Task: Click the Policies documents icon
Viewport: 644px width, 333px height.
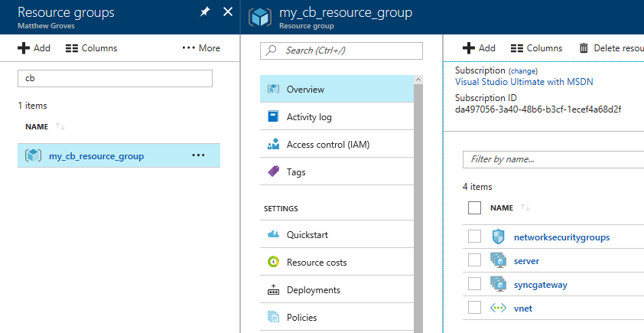Action: coord(273,317)
